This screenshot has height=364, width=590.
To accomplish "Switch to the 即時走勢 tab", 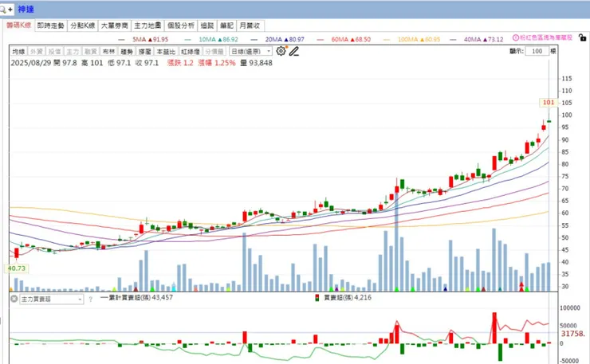I will click(x=51, y=25).
